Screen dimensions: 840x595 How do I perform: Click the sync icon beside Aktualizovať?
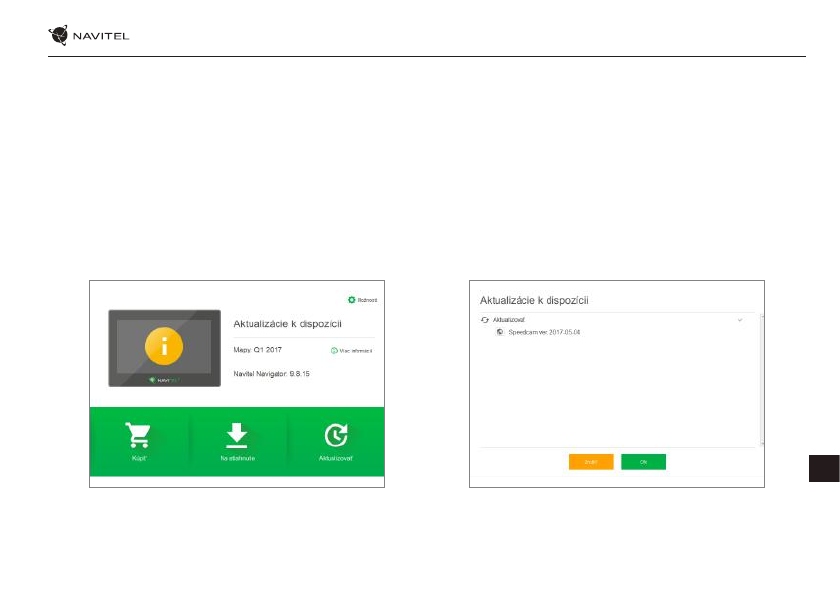(x=485, y=320)
